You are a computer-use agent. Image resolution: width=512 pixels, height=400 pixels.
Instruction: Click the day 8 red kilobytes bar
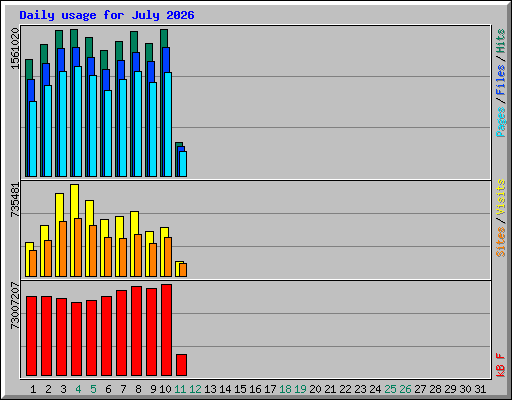tap(136, 331)
